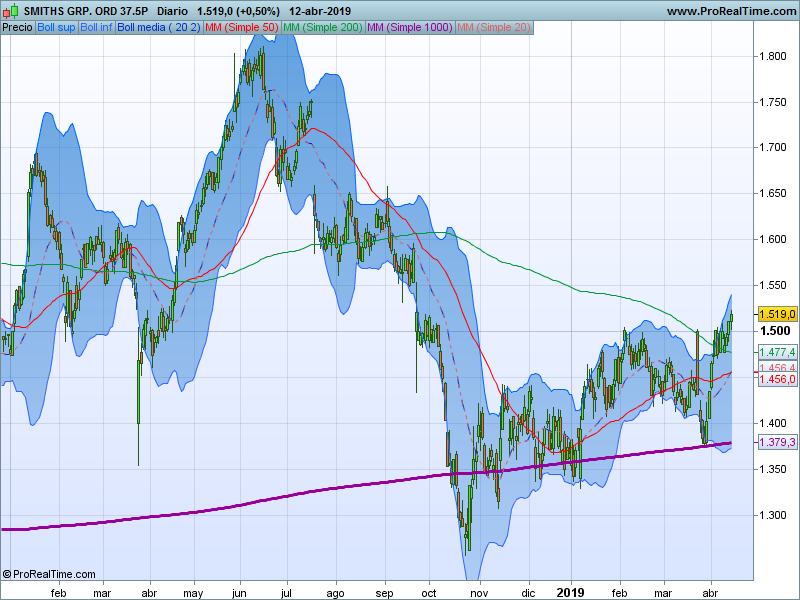
Task: Click the faded MM (Simple 20) legend label
Action: point(493,28)
